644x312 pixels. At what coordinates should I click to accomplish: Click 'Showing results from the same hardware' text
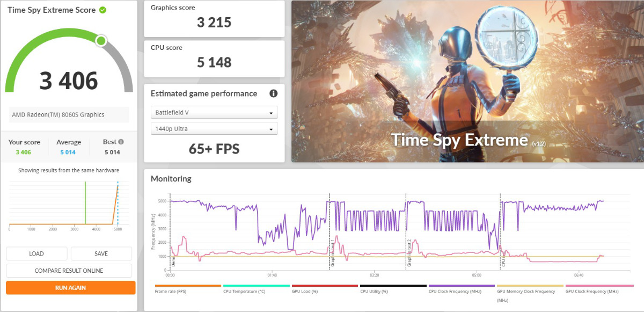[x=69, y=170]
